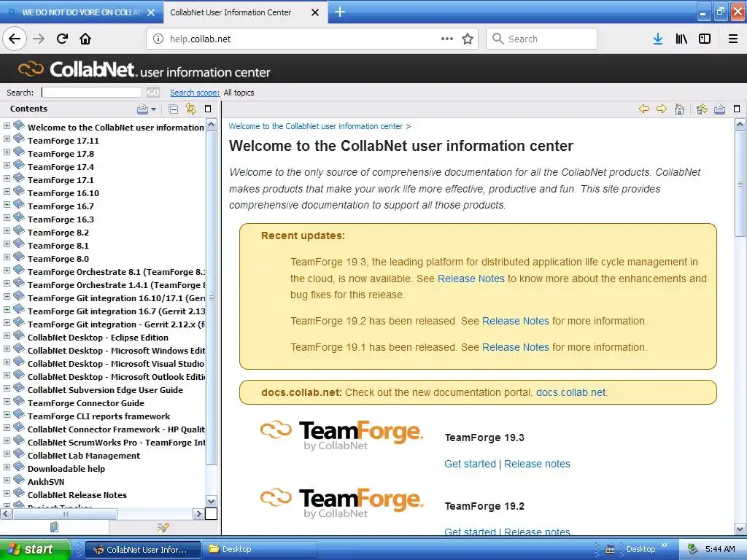Screen dimensions: 747x560
Task: Print the page from content toolbar
Action: click(x=719, y=109)
